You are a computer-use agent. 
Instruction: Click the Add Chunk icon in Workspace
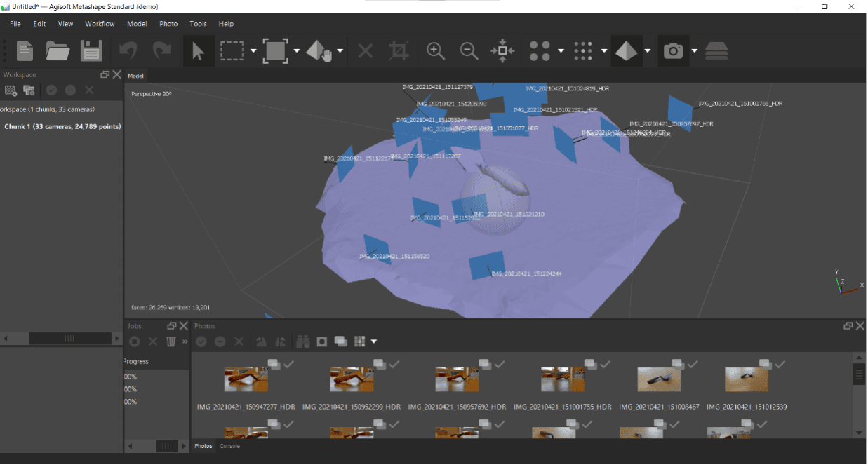[11, 90]
